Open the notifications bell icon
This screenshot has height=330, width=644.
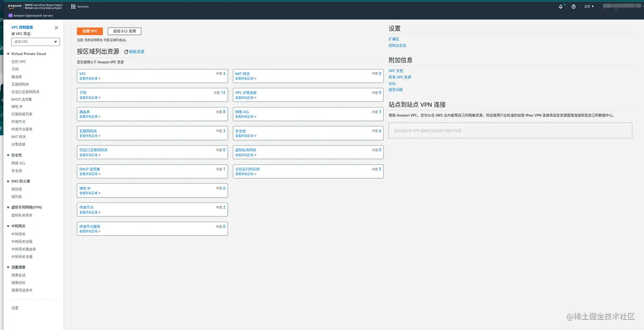point(561,6)
